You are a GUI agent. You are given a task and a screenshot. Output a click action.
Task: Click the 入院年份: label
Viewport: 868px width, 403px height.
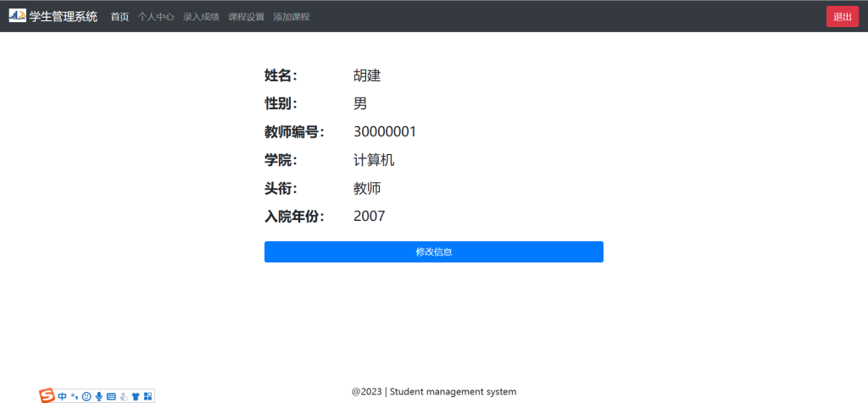coord(294,217)
